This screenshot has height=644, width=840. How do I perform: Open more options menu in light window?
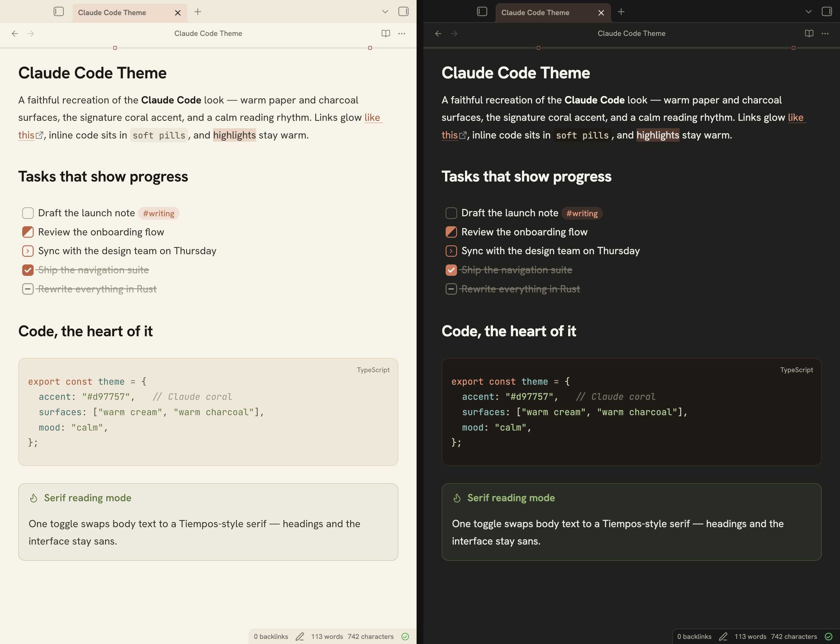tap(402, 34)
